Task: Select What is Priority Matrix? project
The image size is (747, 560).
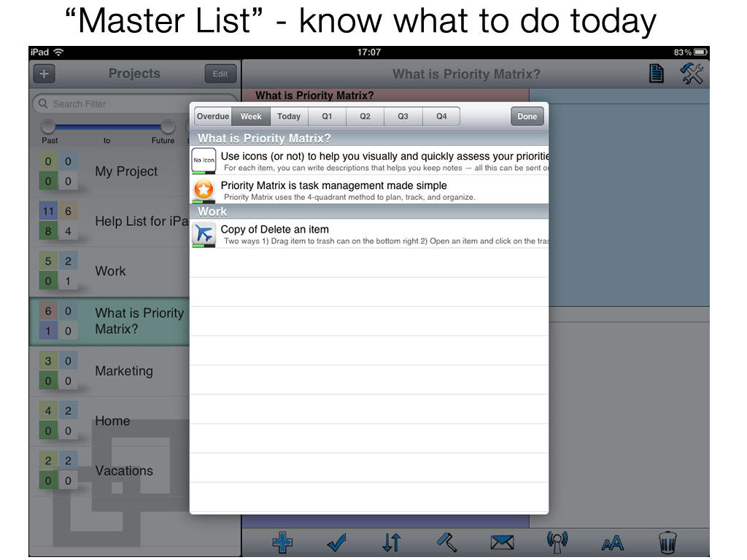Action: pyautogui.click(x=109, y=322)
